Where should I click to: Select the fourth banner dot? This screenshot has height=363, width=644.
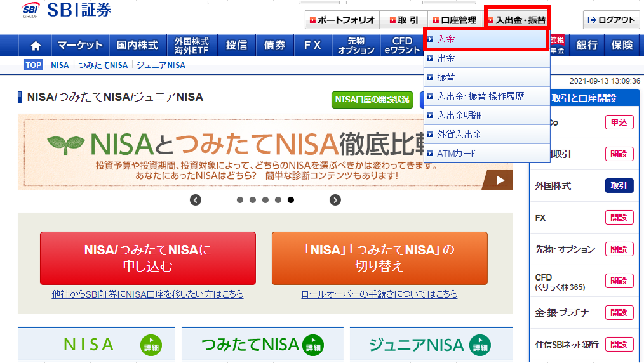coord(278,200)
